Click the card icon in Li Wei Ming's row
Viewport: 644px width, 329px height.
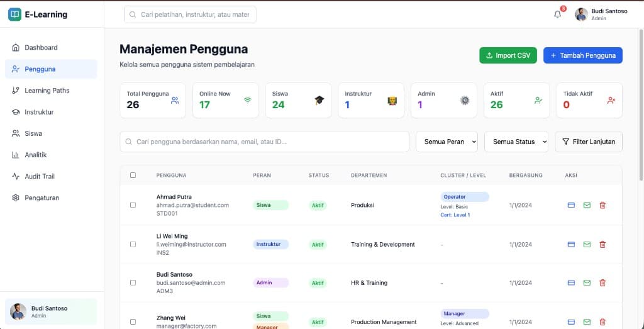tap(571, 244)
